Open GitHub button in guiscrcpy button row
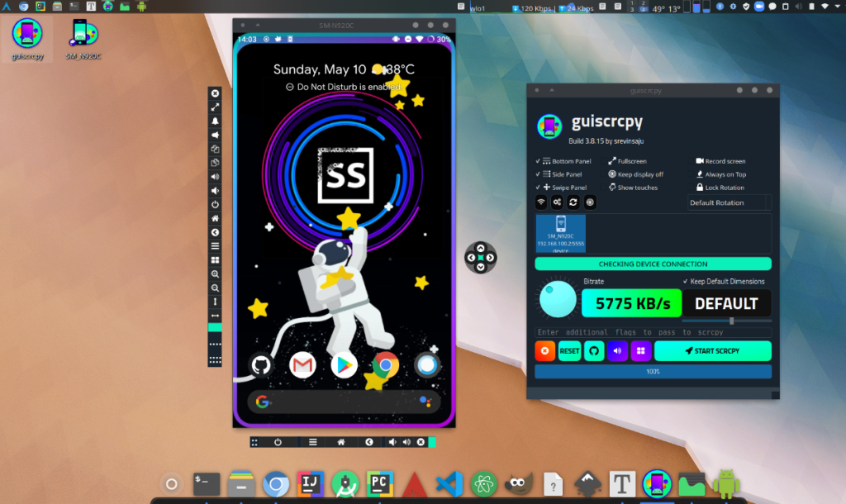This screenshot has width=846, height=504. tap(594, 351)
